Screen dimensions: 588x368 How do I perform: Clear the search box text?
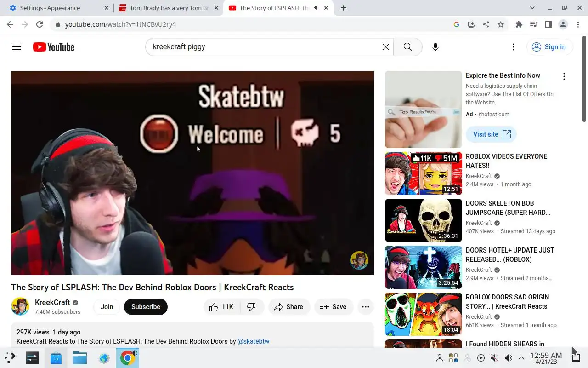[x=386, y=47]
